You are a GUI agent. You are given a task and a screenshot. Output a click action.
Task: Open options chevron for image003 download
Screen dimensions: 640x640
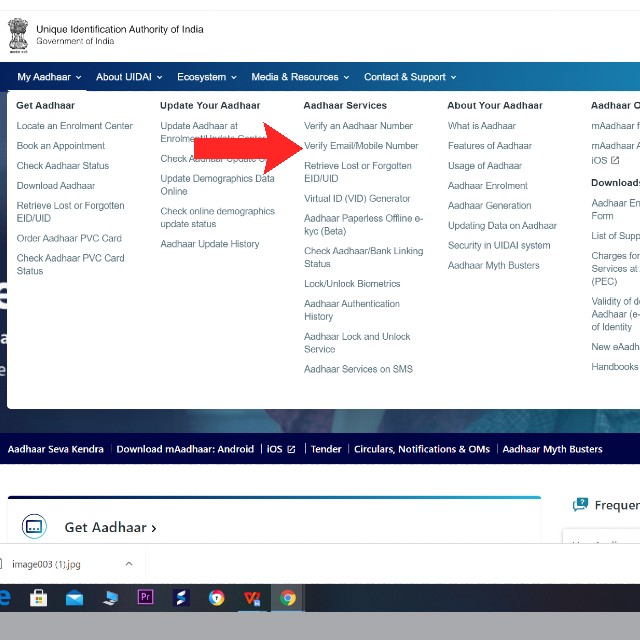[129, 564]
